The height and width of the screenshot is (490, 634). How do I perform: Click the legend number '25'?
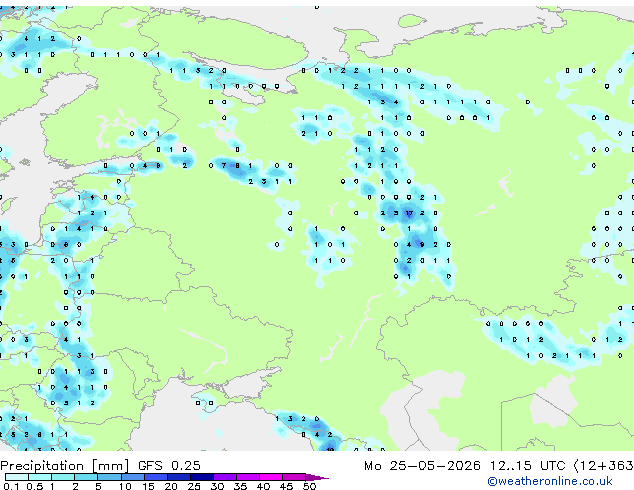click(194, 486)
